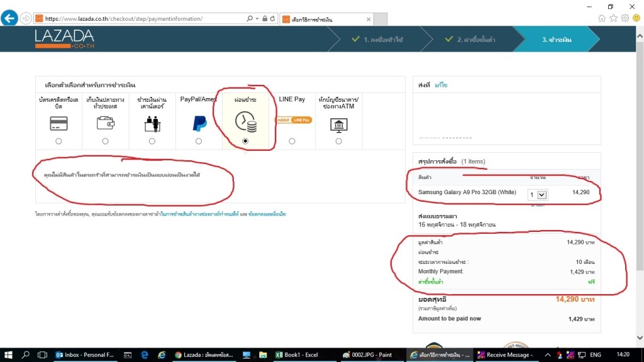Click the ENG language indicator
The height and width of the screenshot is (362, 644).
pos(596,354)
